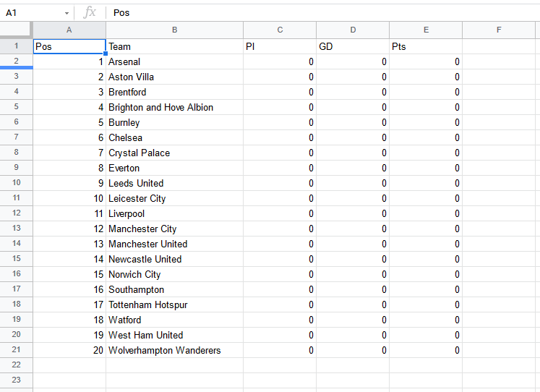The width and height of the screenshot is (540, 392).
Task: Select column D header
Action: (x=353, y=30)
